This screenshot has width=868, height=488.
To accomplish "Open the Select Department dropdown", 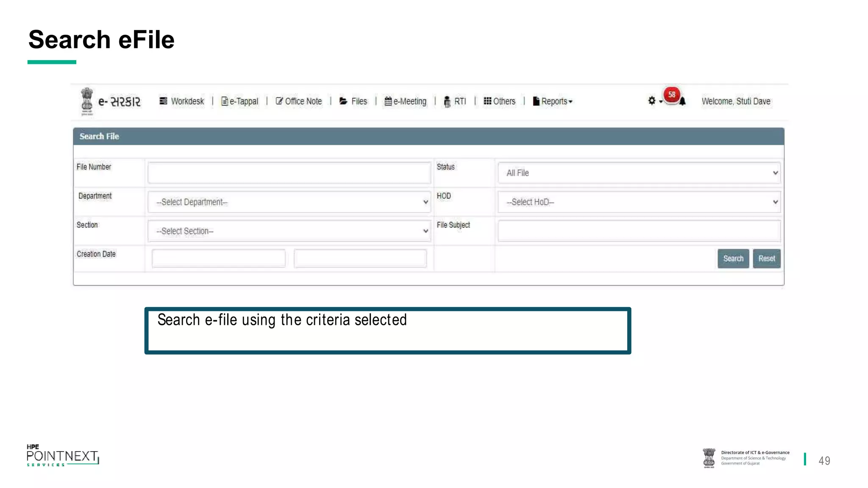I will [x=289, y=202].
